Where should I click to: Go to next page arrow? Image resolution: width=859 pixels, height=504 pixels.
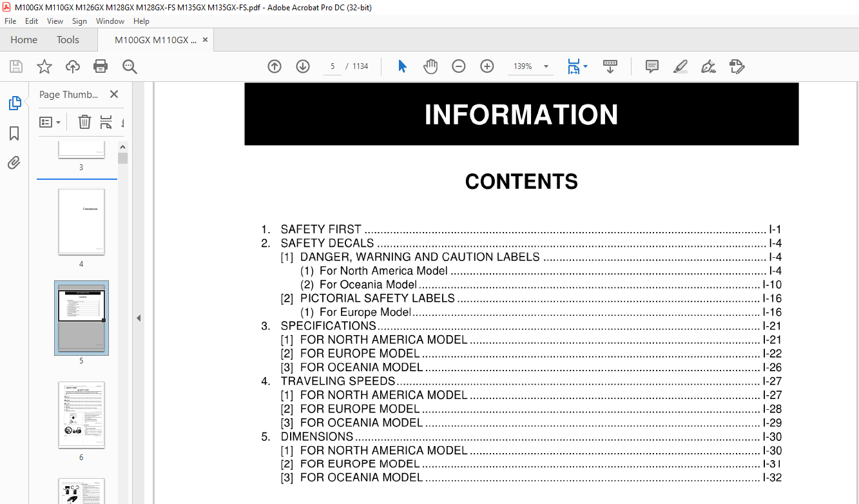click(x=303, y=66)
